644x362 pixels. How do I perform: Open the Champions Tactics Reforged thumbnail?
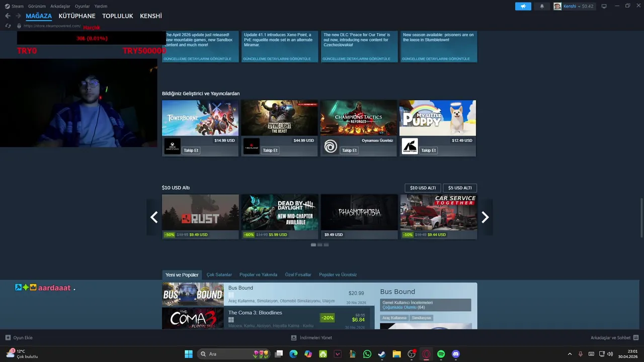[359, 118]
